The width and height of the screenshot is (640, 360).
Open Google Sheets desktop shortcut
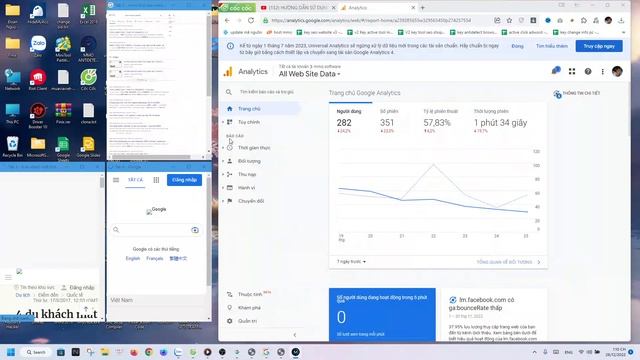[x=63, y=149]
